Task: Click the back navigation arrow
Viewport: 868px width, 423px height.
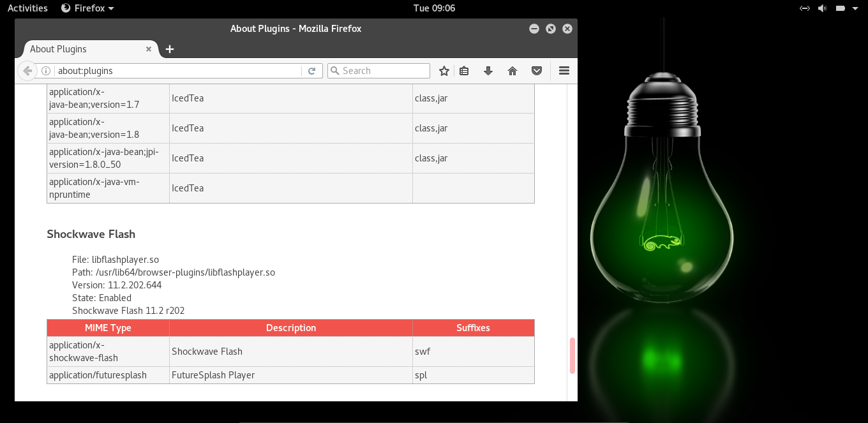Action: point(27,71)
